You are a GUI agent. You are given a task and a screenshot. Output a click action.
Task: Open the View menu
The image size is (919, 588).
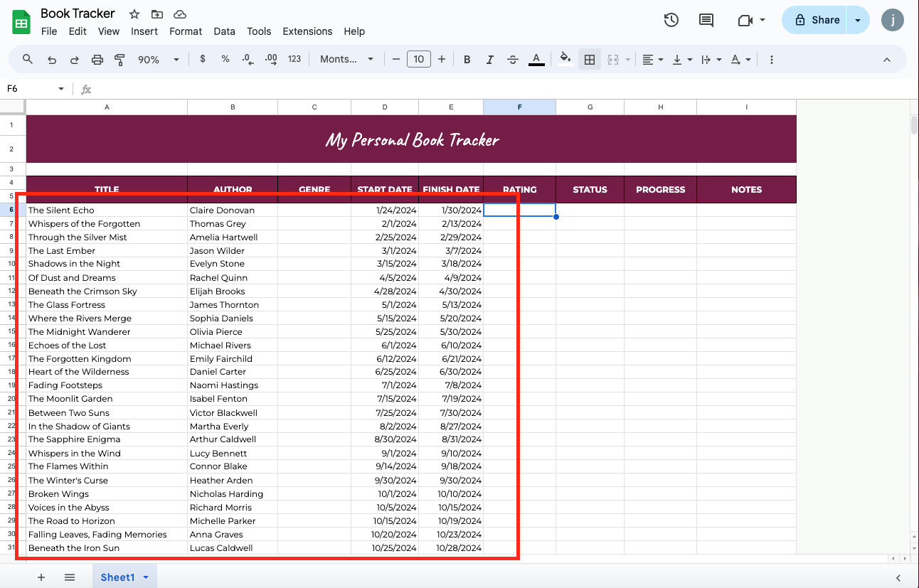[x=109, y=31]
